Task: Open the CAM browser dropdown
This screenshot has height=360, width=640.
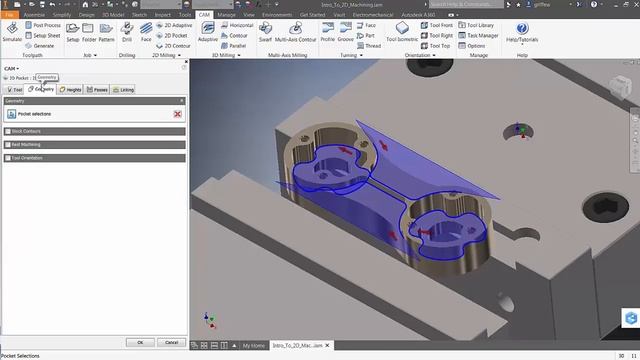Action: pyautogui.click(x=11, y=69)
